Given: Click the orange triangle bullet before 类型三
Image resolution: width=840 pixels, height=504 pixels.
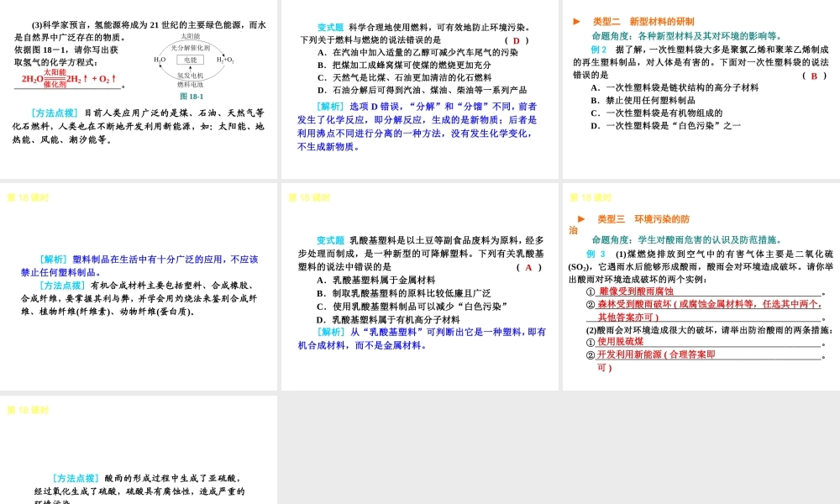Looking at the screenshot, I should point(581,219).
